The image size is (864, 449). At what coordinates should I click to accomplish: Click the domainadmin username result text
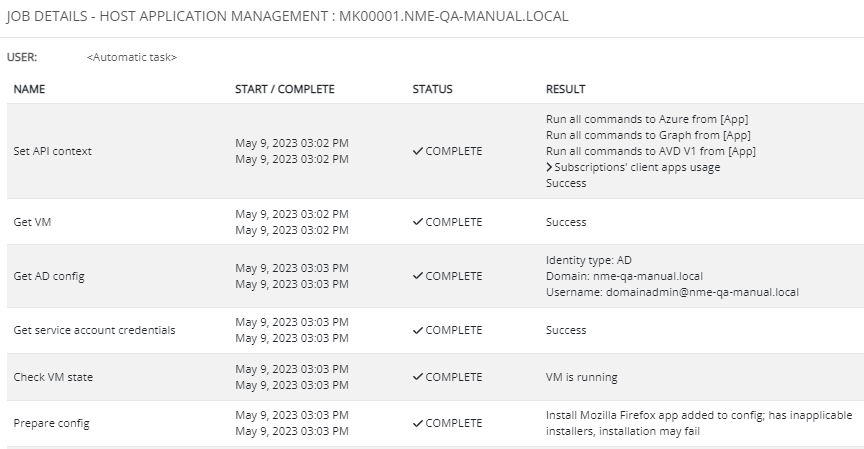[x=672, y=292]
